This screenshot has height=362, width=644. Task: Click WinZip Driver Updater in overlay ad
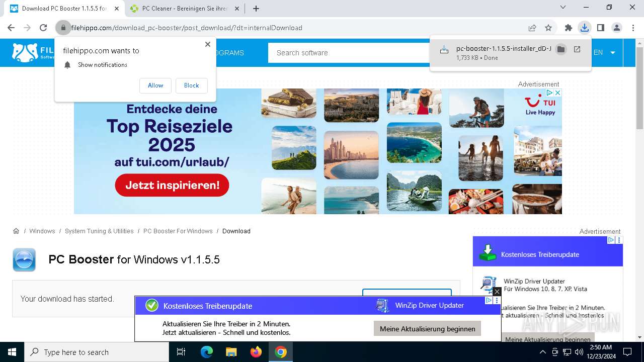(429, 305)
